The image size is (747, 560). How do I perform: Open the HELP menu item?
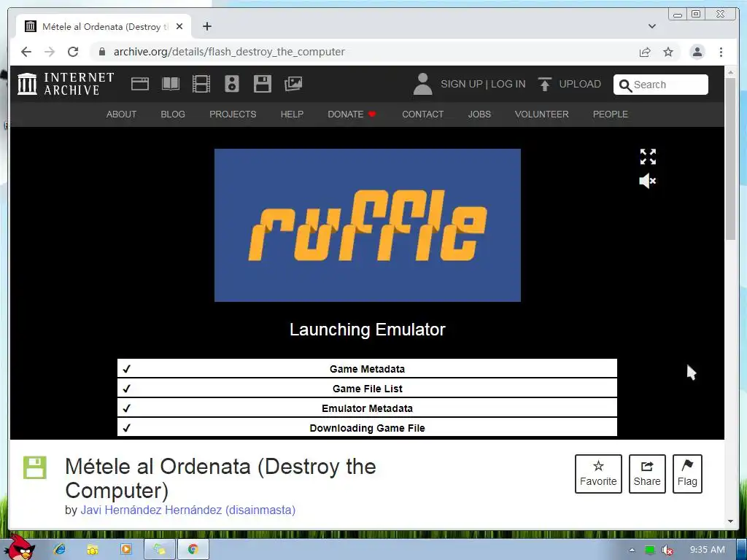click(292, 114)
